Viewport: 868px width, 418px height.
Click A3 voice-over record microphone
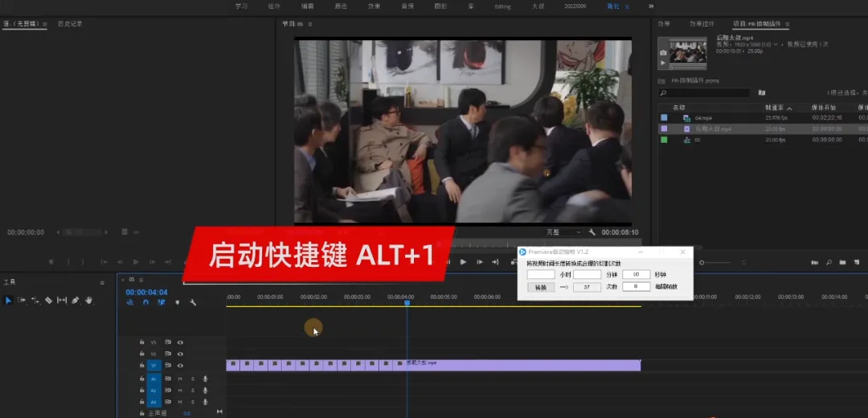pyautogui.click(x=206, y=402)
